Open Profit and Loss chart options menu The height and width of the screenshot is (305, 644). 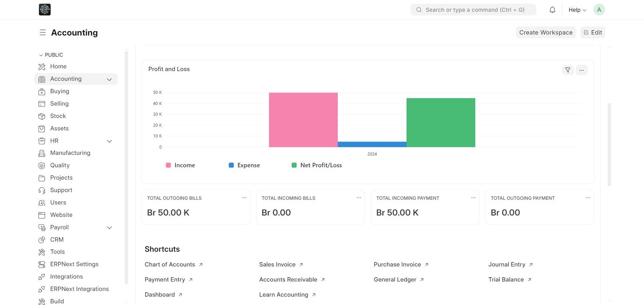[x=582, y=70]
